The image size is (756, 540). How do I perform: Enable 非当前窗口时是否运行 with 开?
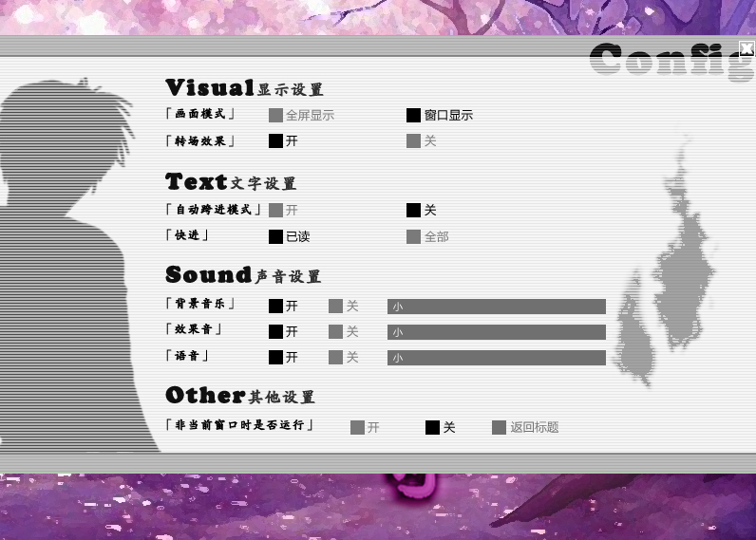pos(365,427)
